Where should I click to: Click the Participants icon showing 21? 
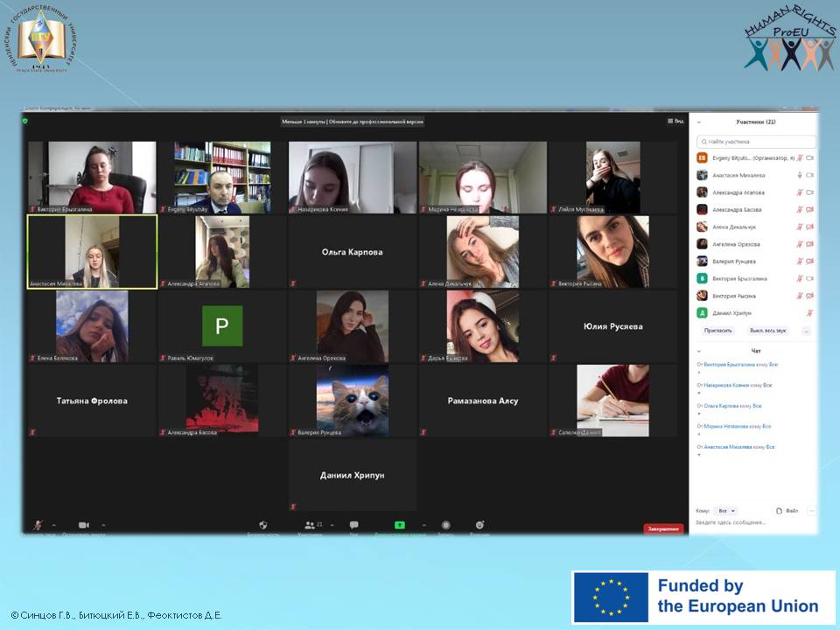click(313, 525)
